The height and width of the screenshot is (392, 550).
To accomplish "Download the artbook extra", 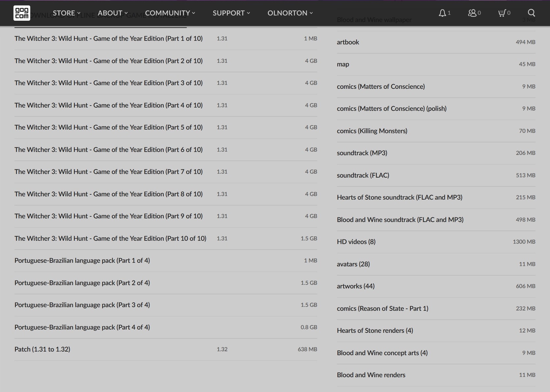I will coord(436,42).
